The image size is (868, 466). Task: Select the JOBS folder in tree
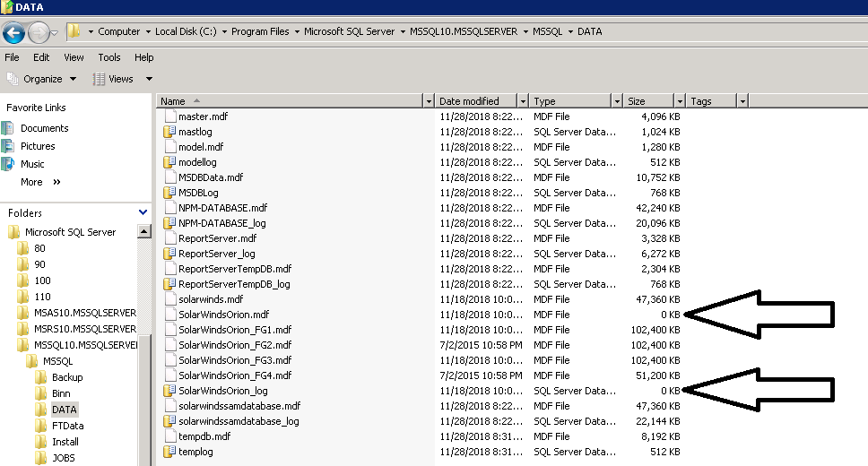63,458
